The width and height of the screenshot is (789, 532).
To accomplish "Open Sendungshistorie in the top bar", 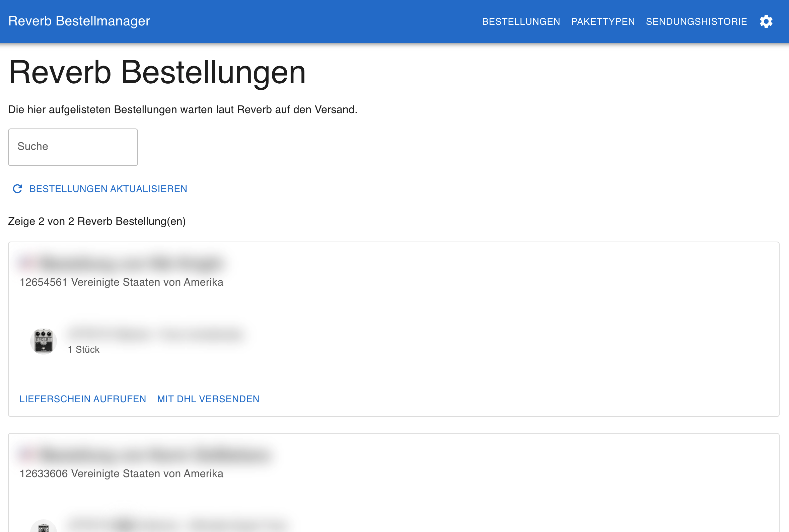I will pos(696,21).
